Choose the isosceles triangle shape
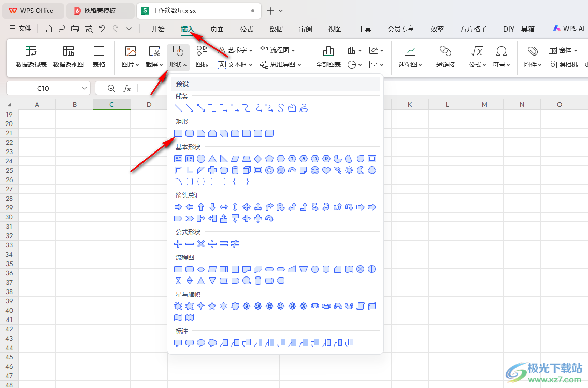The height and width of the screenshot is (388, 588). click(x=212, y=159)
